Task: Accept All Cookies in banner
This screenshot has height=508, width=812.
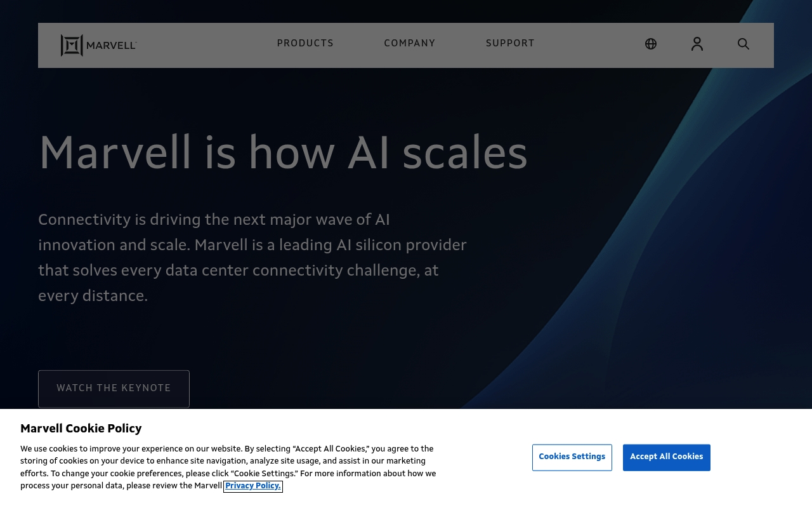Action: tap(667, 457)
